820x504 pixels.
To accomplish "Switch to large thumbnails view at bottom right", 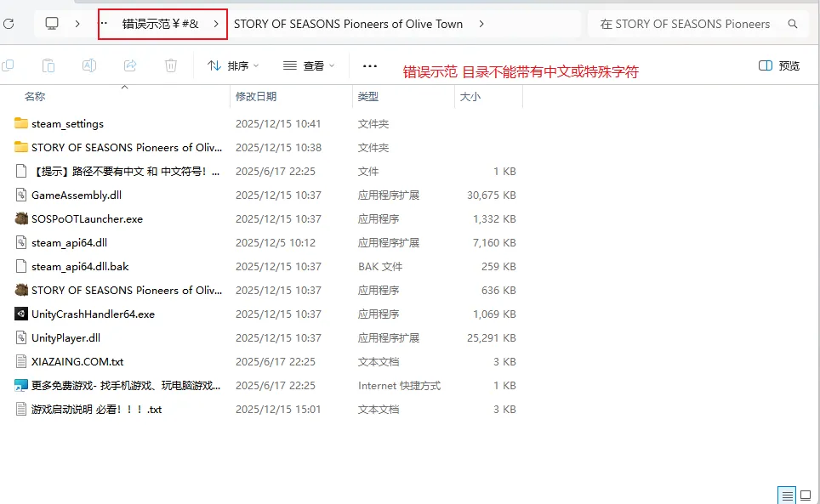I will [805, 494].
